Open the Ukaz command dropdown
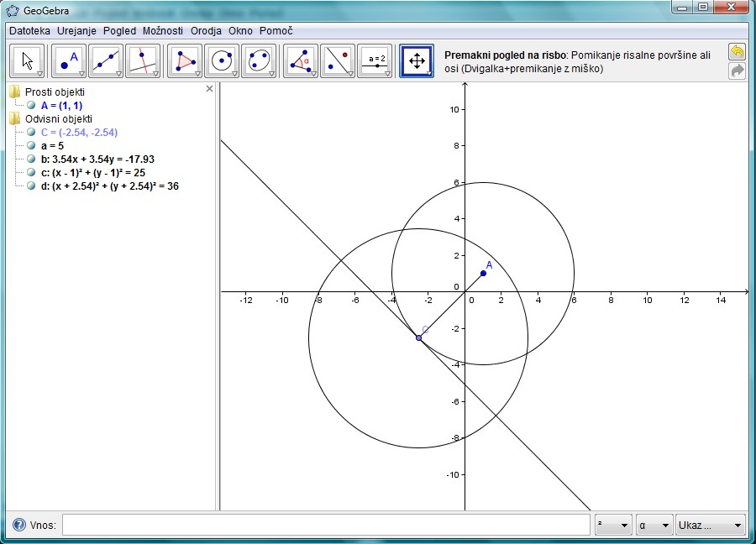The width and height of the screenshot is (756, 544). (711, 526)
